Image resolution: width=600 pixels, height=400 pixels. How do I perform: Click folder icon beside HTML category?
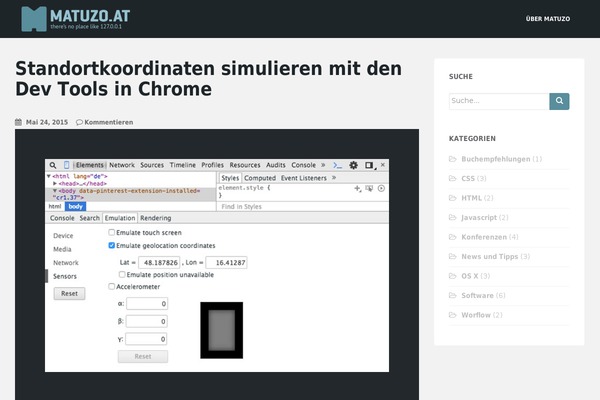coord(453,198)
